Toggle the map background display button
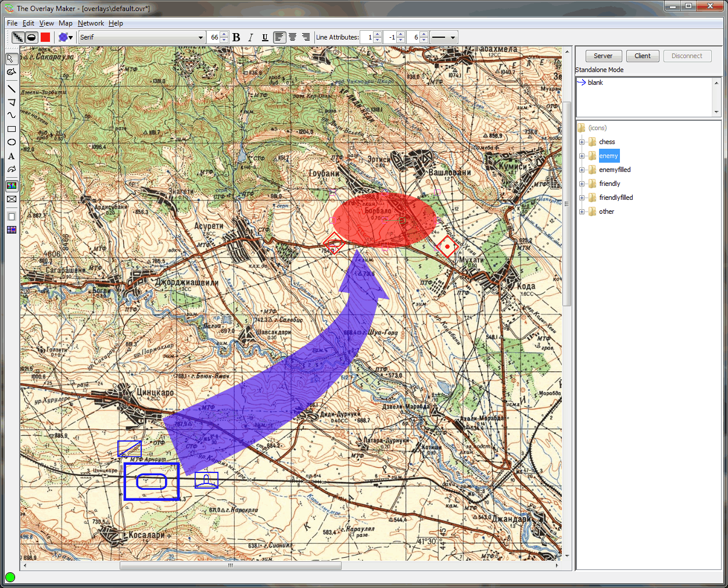The image size is (728, 588). click(11, 186)
